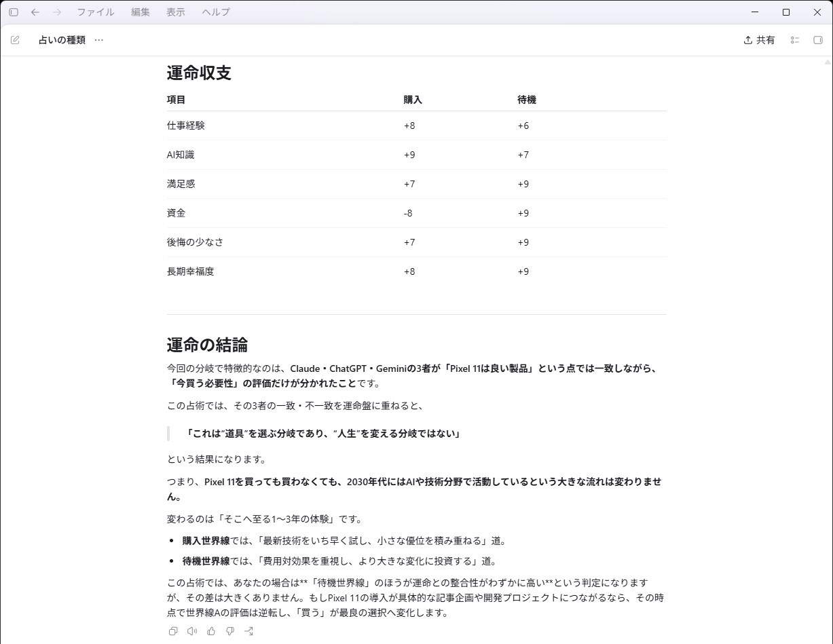833x644 pixels.
Task: Click the 待機 column header
Action: coord(527,100)
